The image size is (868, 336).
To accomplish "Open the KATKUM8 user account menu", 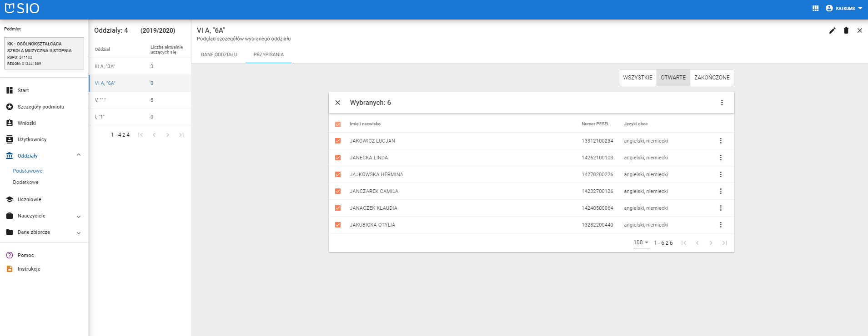I will pyautogui.click(x=844, y=8).
